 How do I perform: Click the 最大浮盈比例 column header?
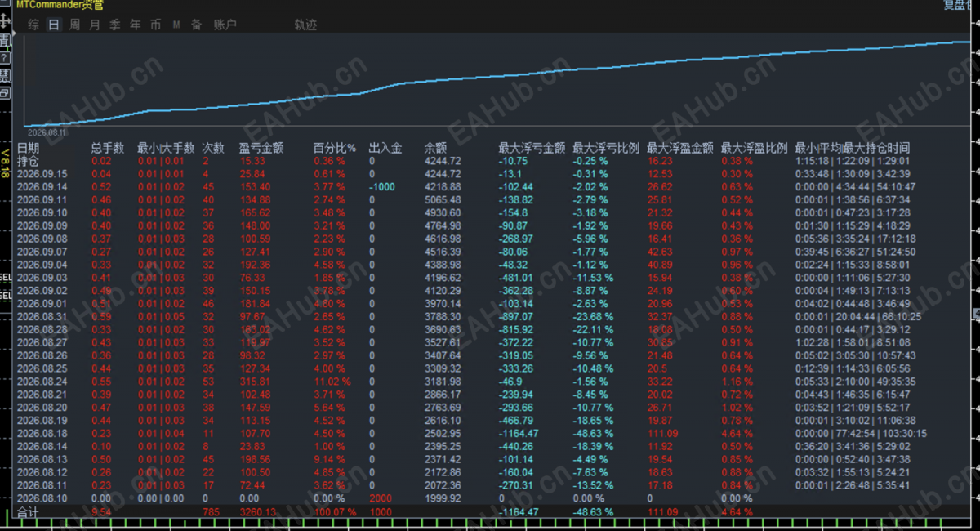pos(754,148)
